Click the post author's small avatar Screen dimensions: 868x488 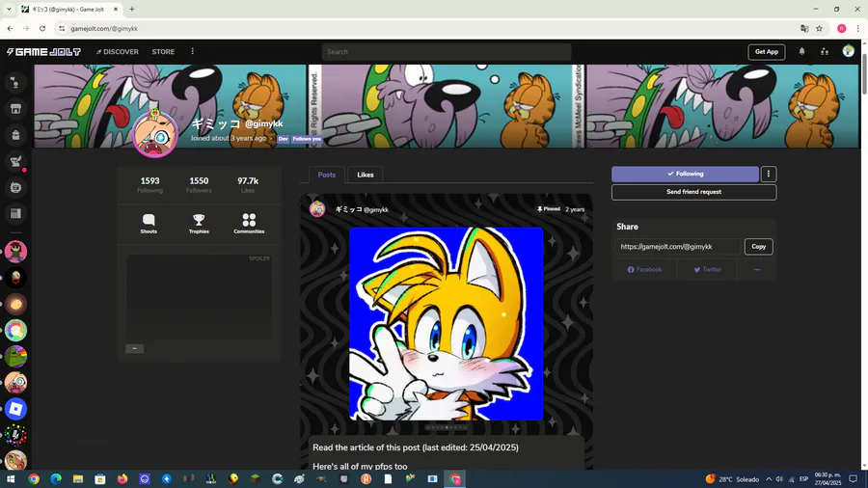point(317,209)
